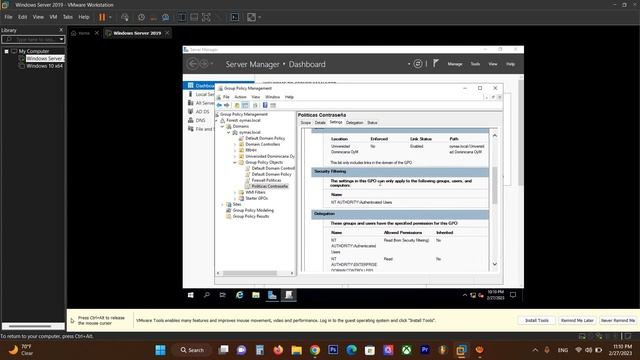This screenshot has height=360, width=640.
Task: Open guest Task View icon
Action: click(222, 295)
